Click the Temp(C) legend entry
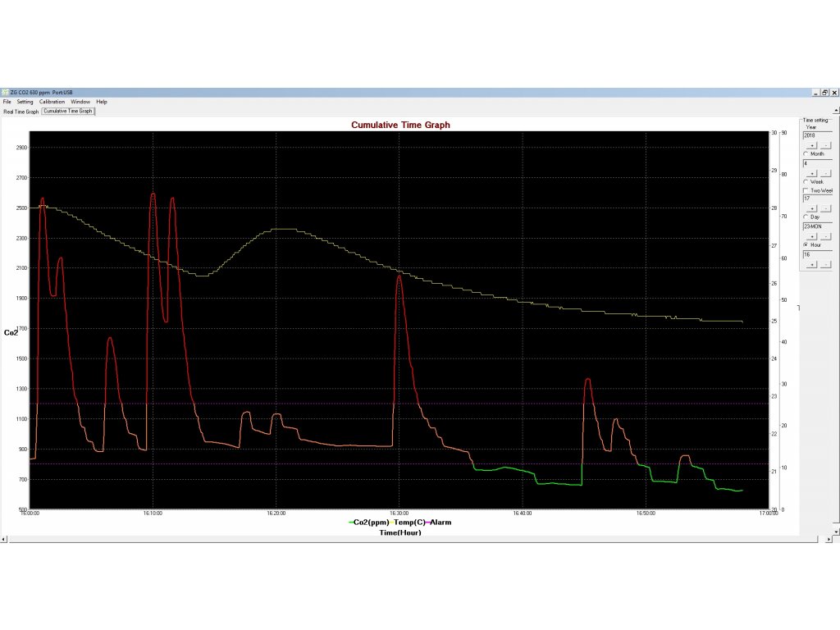This screenshot has height=630, width=840. coord(409,523)
